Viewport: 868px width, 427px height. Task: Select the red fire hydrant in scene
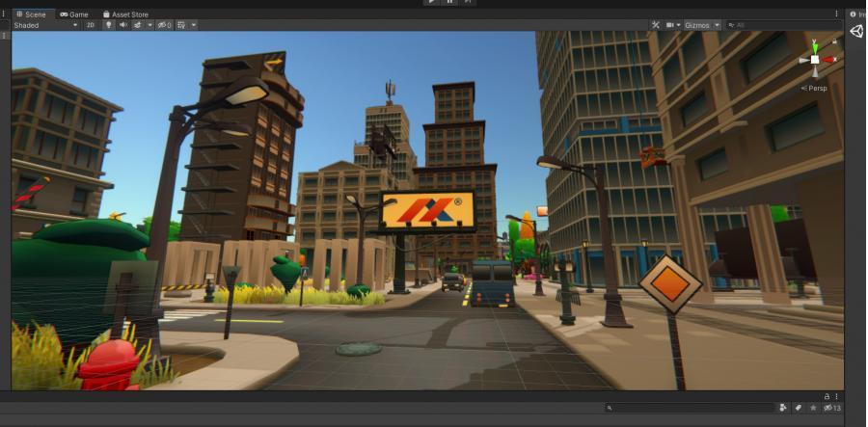tap(108, 365)
